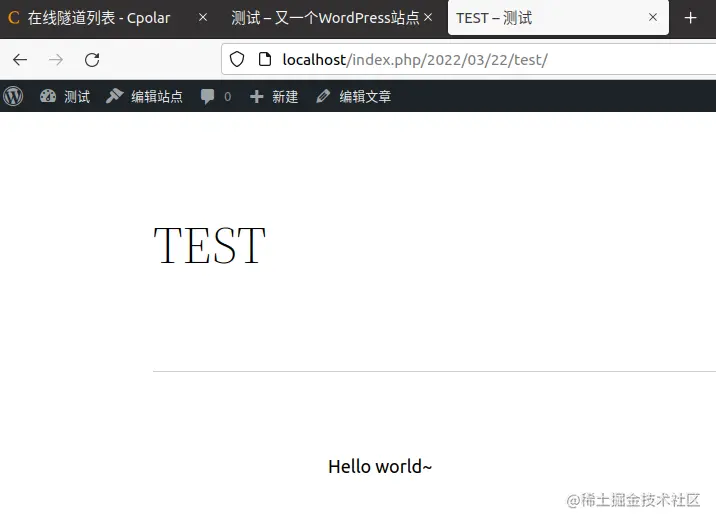Click the URL address bar
716x524 pixels.
coord(468,59)
